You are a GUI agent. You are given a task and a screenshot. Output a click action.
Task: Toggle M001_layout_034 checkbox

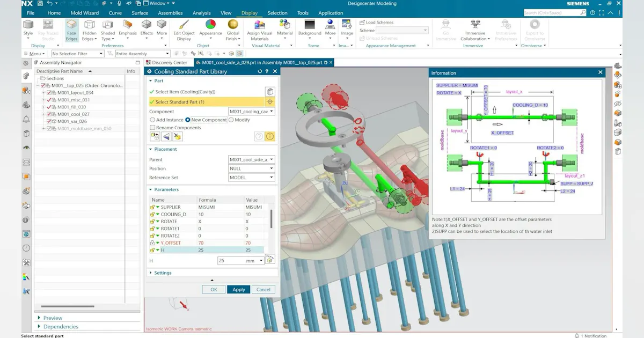49,92
